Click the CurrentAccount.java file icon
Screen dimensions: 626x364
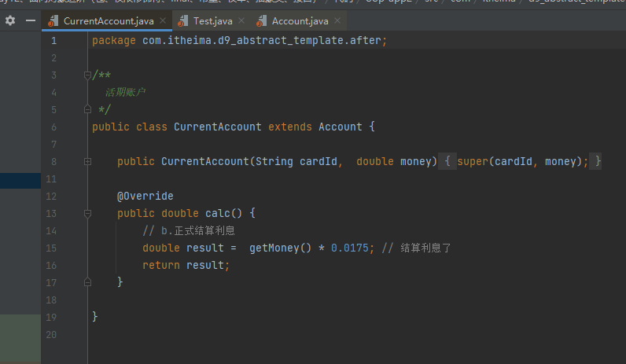tap(53, 21)
